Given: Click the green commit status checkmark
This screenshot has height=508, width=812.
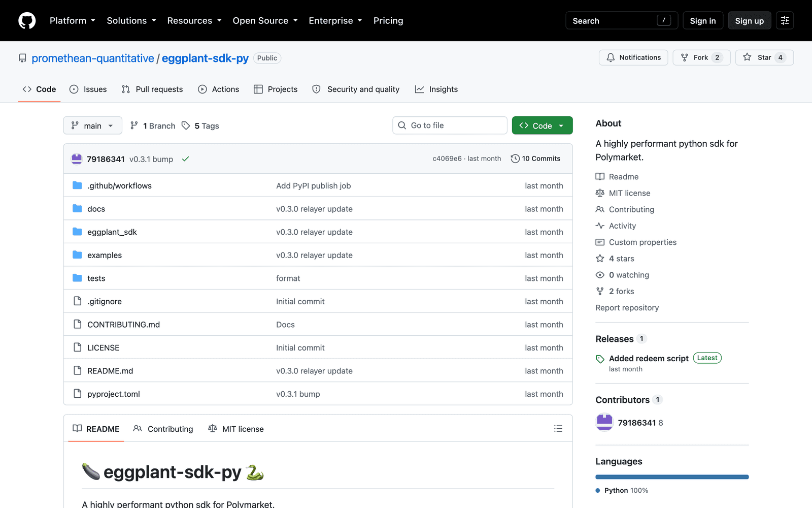Looking at the screenshot, I should (186, 159).
